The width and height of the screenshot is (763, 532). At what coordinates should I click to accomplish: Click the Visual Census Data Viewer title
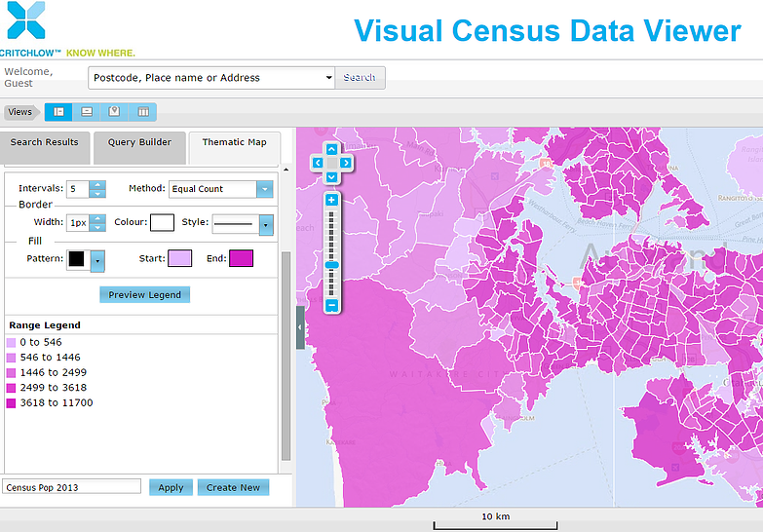pyautogui.click(x=548, y=30)
